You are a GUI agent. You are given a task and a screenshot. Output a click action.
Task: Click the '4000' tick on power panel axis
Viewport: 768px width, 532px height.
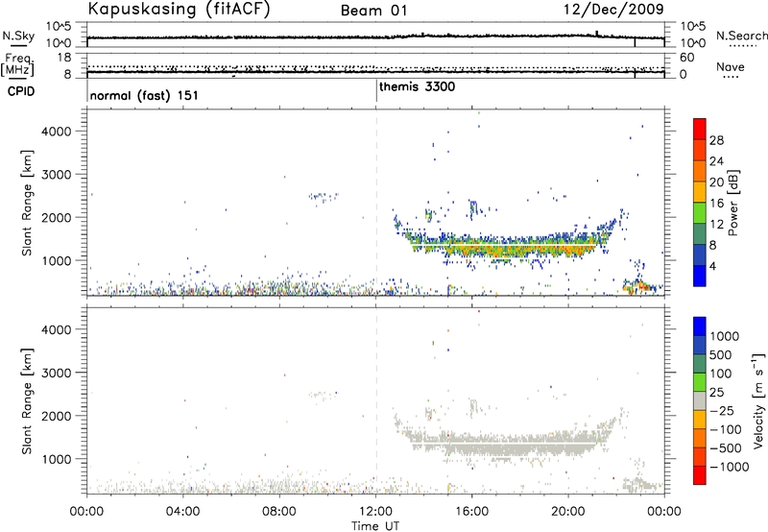point(57,132)
